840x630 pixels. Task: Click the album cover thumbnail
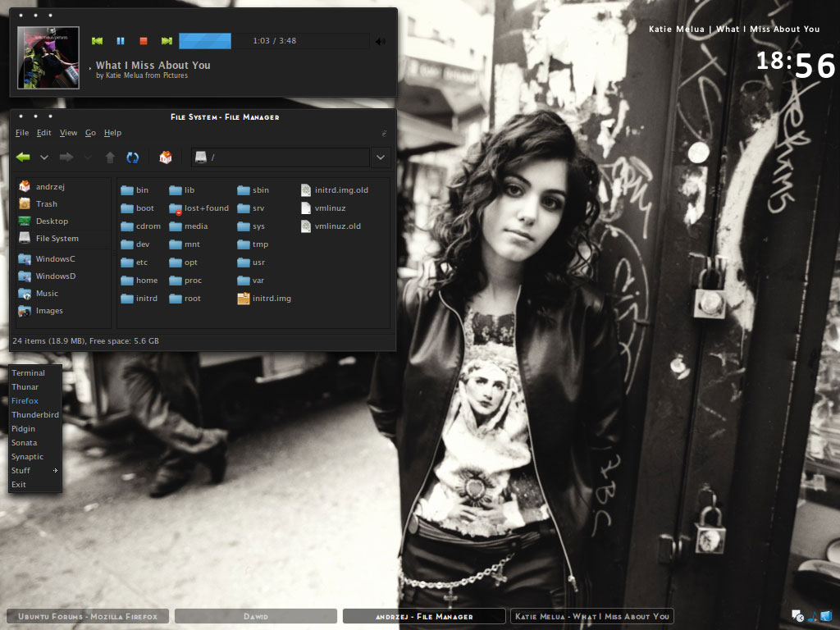click(49, 57)
